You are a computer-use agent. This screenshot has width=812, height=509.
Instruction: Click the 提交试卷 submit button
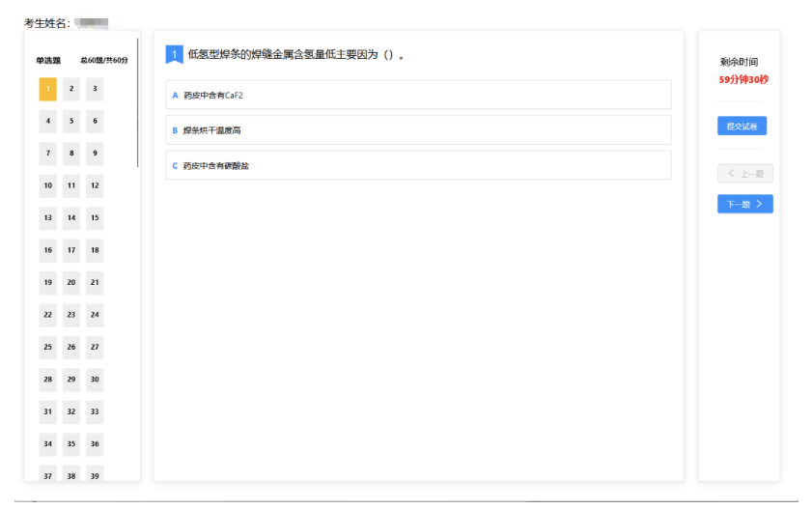tap(741, 127)
